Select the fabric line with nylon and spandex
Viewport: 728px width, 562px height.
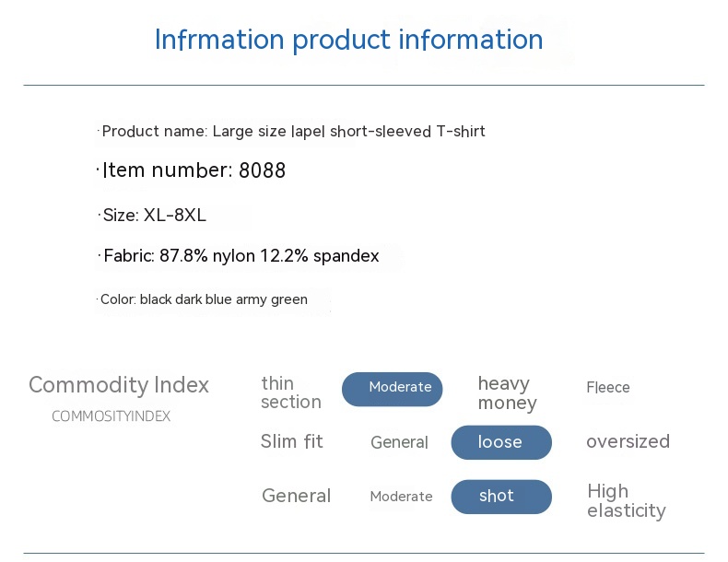click(x=241, y=256)
